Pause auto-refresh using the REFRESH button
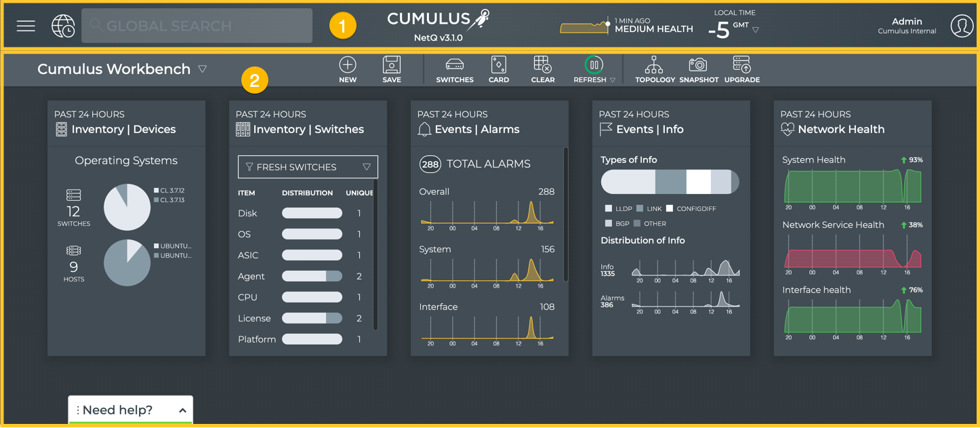This screenshot has width=980, height=428. pos(594,66)
